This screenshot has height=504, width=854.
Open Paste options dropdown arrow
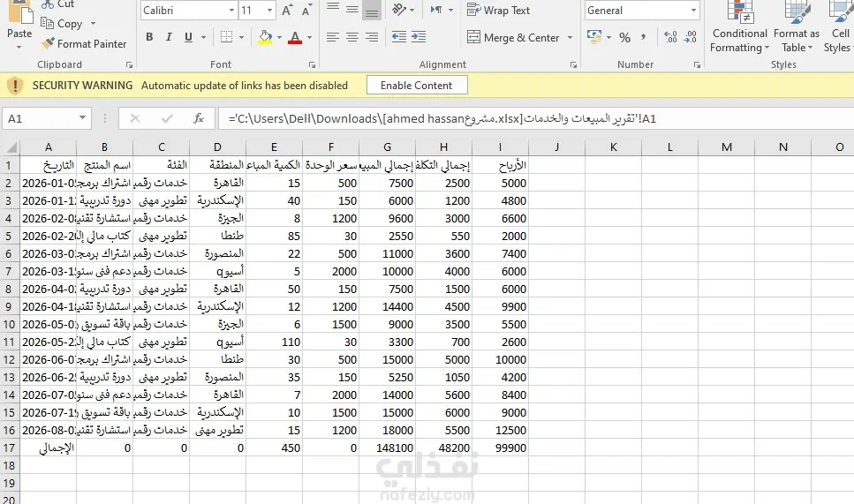pyautogui.click(x=19, y=48)
